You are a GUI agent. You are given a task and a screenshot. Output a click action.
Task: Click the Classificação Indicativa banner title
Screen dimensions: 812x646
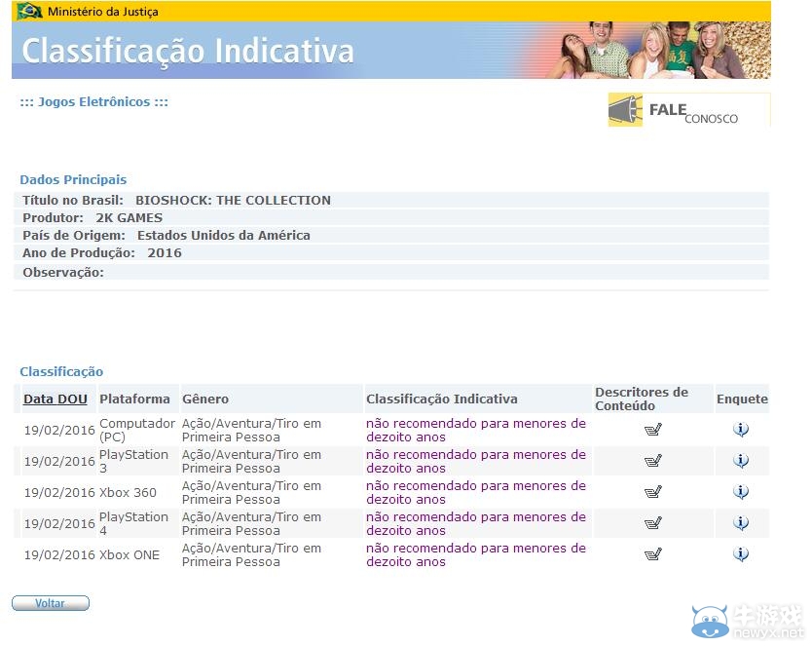188,52
